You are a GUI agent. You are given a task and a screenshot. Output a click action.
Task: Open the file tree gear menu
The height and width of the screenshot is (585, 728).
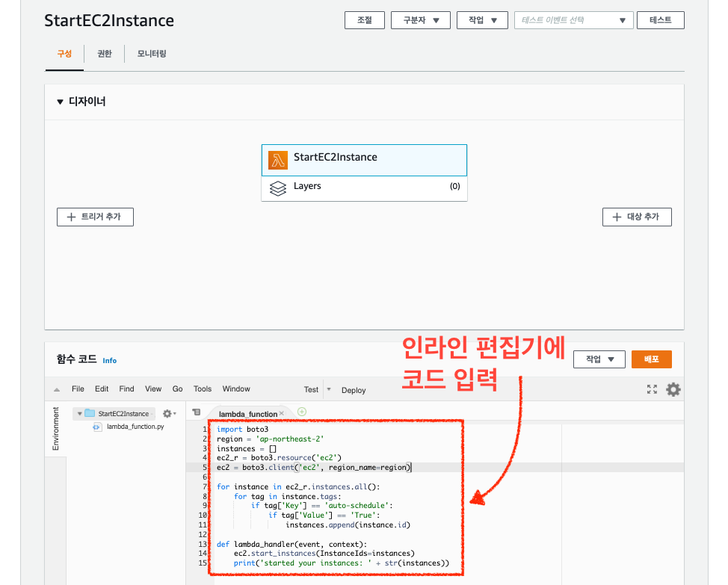point(169,413)
